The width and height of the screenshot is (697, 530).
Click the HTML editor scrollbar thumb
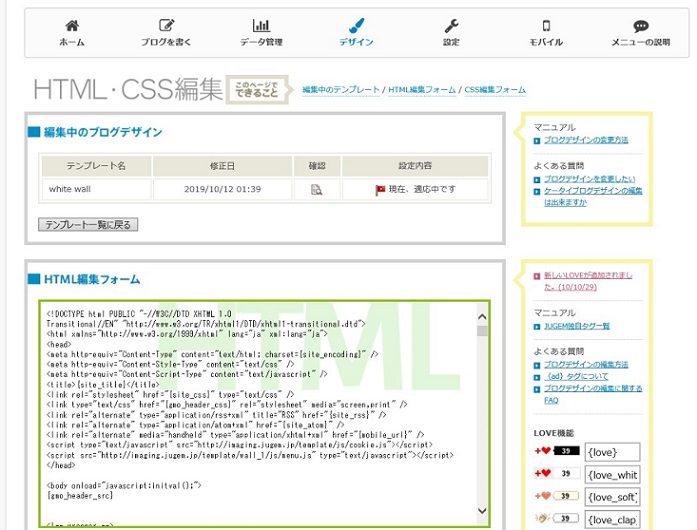click(x=482, y=331)
